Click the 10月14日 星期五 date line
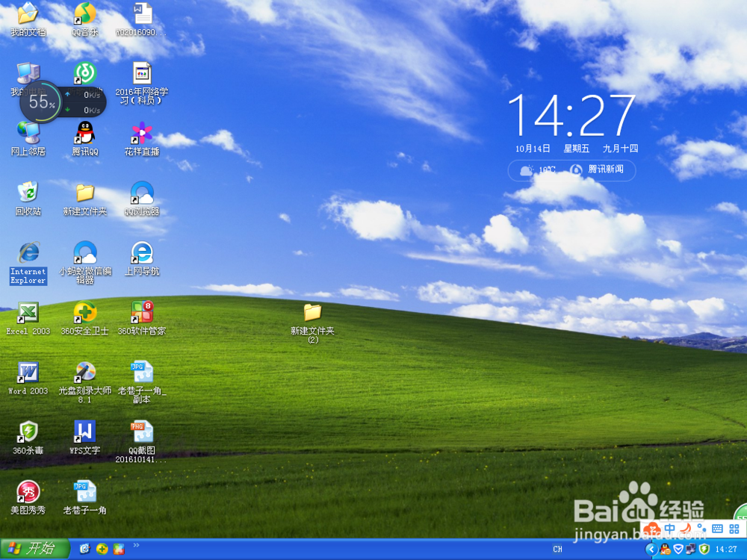 (577, 149)
